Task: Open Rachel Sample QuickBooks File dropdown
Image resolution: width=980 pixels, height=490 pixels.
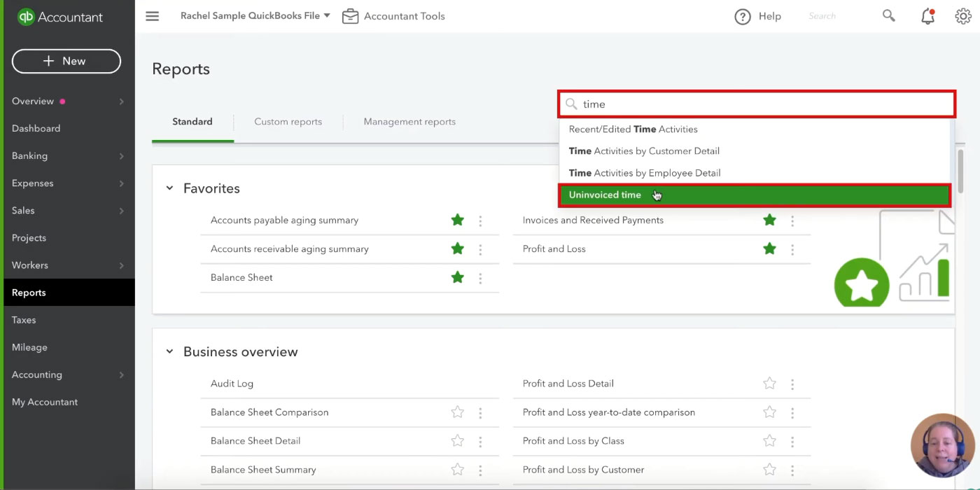Action: point(255,15)
